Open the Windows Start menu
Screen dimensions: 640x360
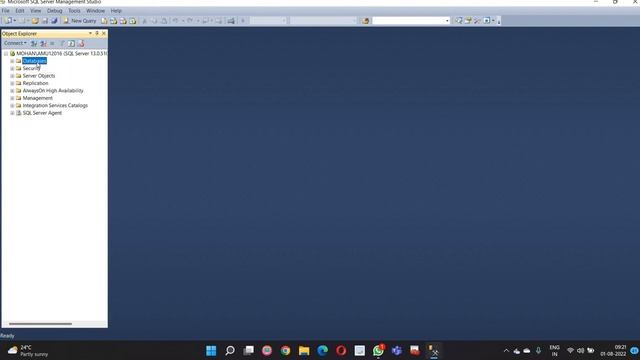(x=211, y=351)
